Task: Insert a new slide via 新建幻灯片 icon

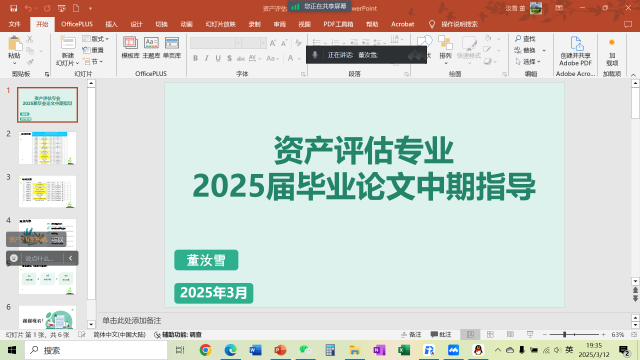Action: (x=68, y=43)
